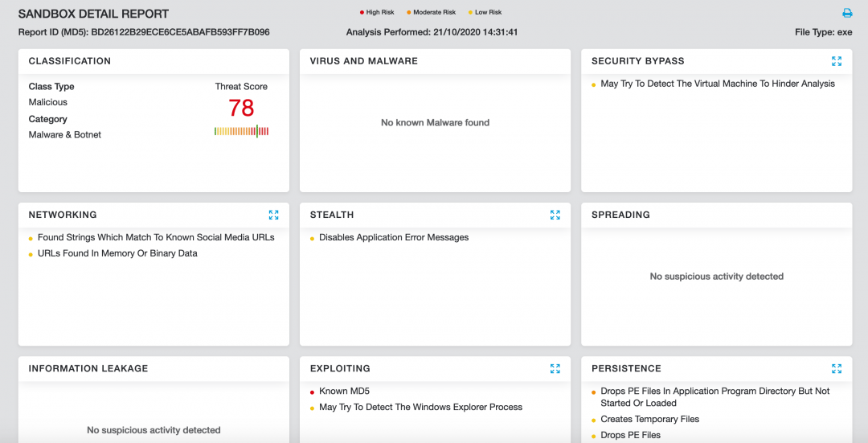The image size is (868, 443).
Task: Click the Low Risk legend indicator
Action: (485, 13)
